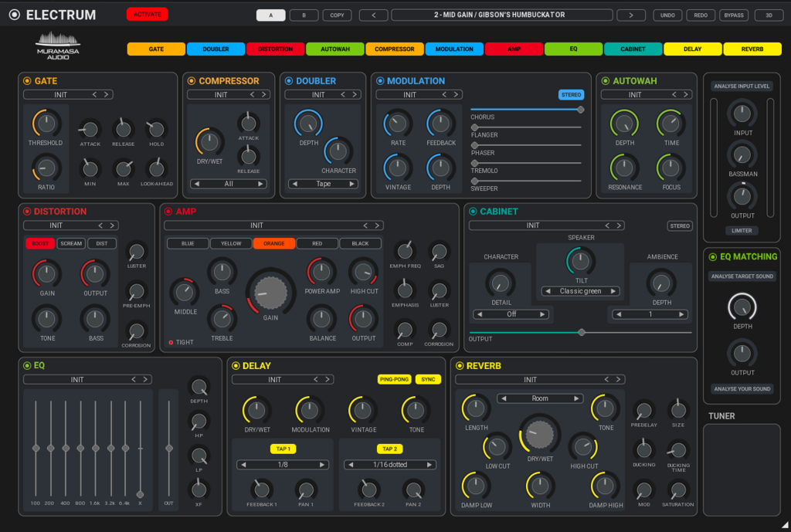The width and height of the screenshot is (791, 532).
Task: Go to next global preset with right arrow
Action: pyautogui.click(x=631, y=15)
